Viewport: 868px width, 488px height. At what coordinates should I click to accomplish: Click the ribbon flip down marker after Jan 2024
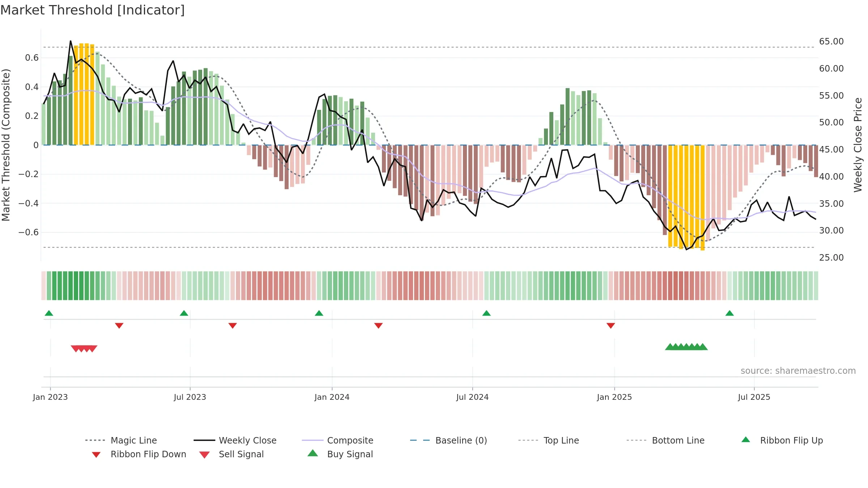[x=378, y=326]
